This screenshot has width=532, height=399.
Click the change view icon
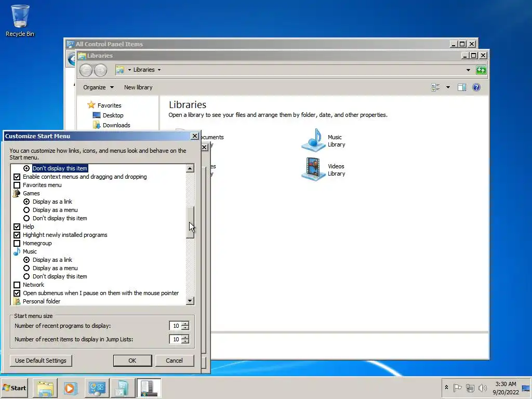point(435,87)
